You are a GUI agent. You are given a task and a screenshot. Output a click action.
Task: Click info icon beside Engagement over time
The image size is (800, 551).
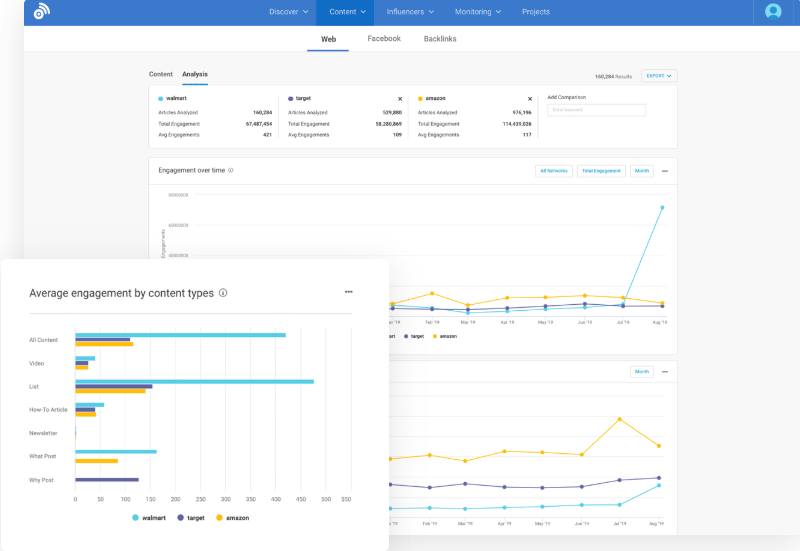(231, 170)
